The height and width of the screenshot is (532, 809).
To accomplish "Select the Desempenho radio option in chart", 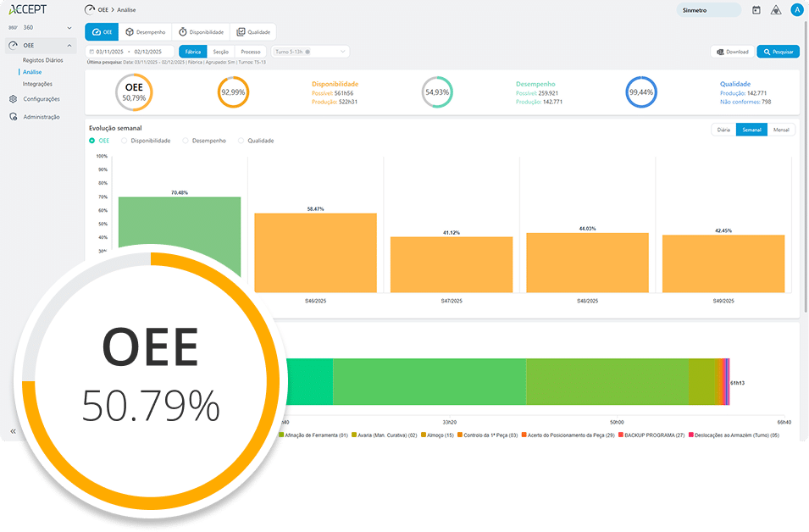I will [x=186, y=141].
